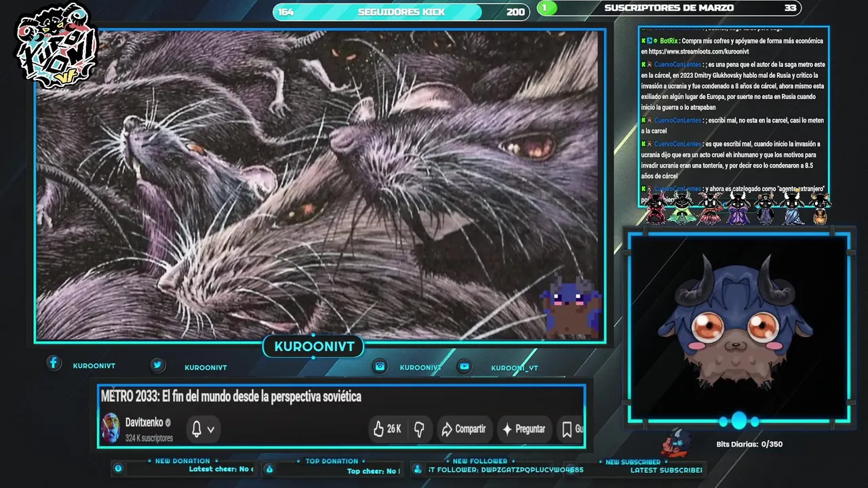
Task: Click the KUROONIVT handle beside the Instagram icon
Action: click(420, 367)
